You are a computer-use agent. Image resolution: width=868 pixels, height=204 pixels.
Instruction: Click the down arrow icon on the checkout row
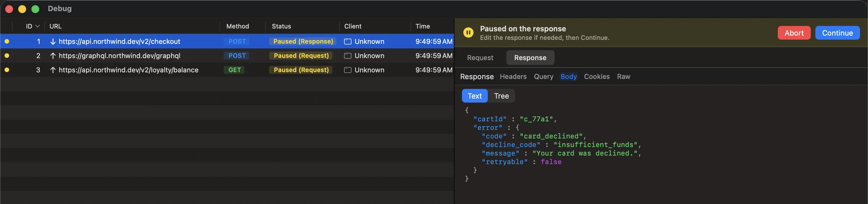coord(53,41)
